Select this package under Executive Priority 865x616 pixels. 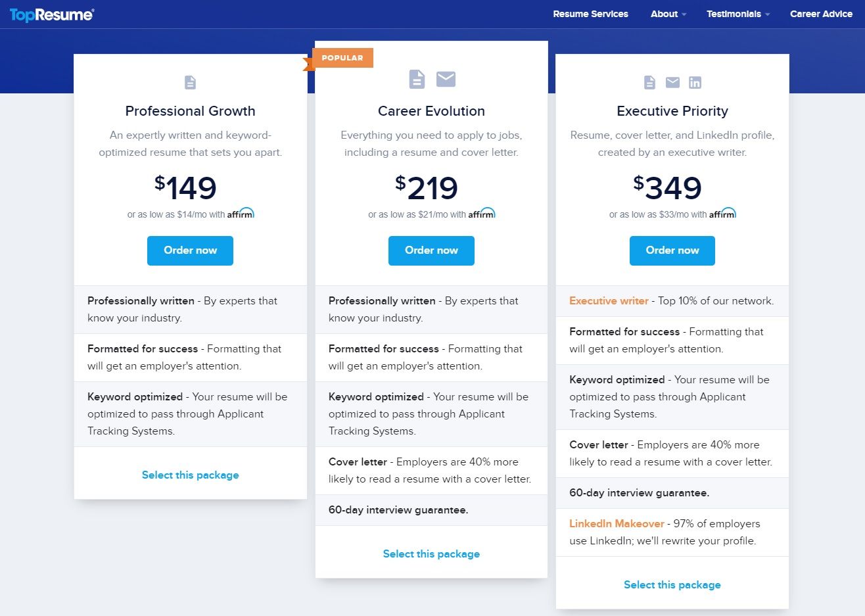[672, 584]
